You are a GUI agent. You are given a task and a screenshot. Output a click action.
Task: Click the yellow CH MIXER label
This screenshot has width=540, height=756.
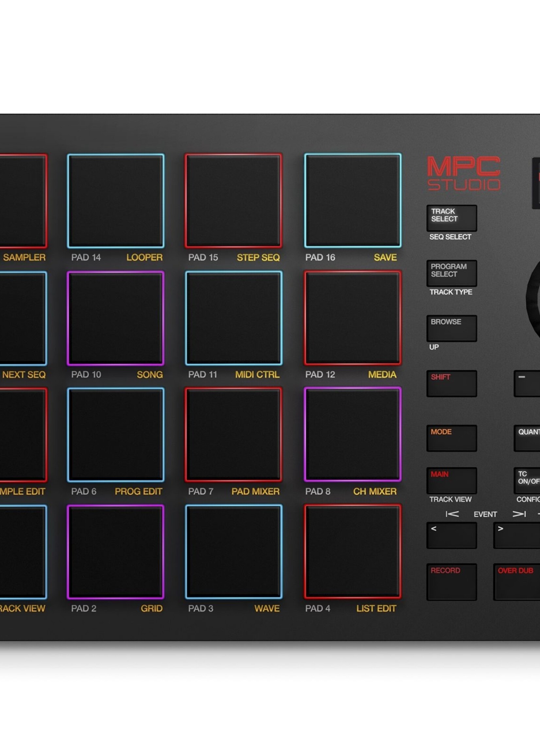[x=375, y=491]
